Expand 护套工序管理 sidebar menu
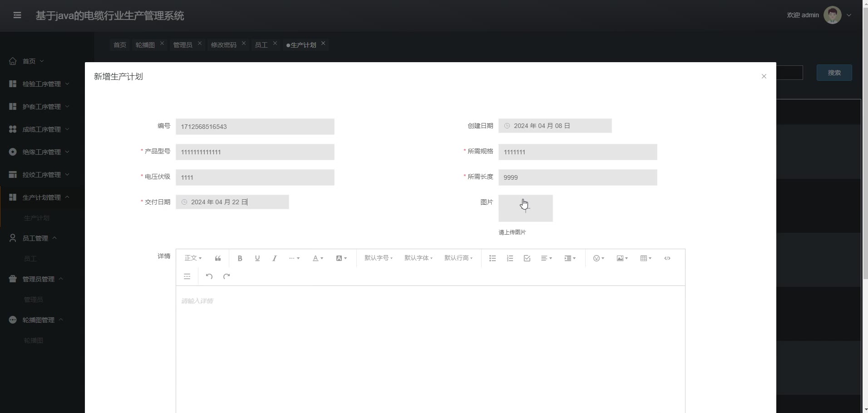The height and width of the screenshot is (413, 868). (42, 107)
